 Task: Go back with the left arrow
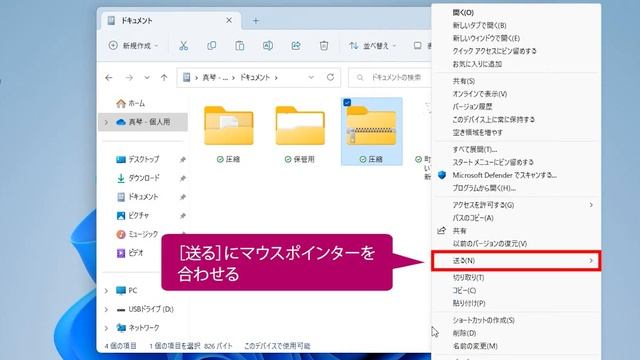pyautogui.click(x=109, y=78)
